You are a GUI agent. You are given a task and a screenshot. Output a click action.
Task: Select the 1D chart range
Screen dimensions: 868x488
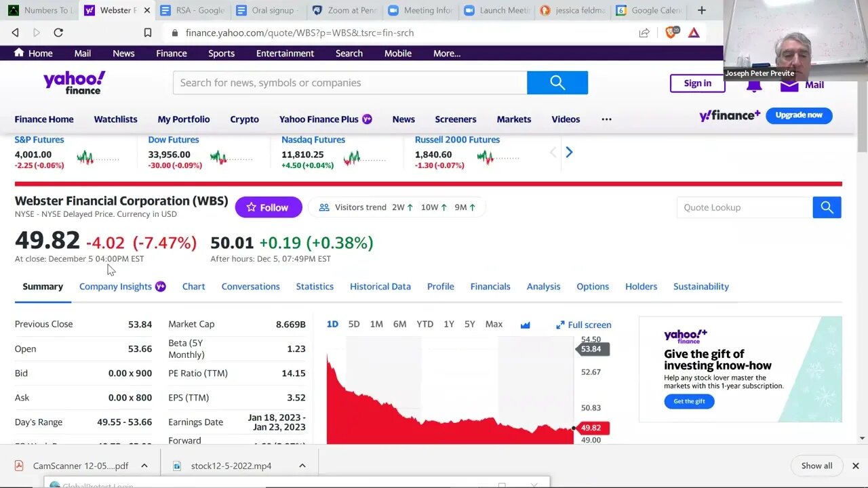point(332,325)
